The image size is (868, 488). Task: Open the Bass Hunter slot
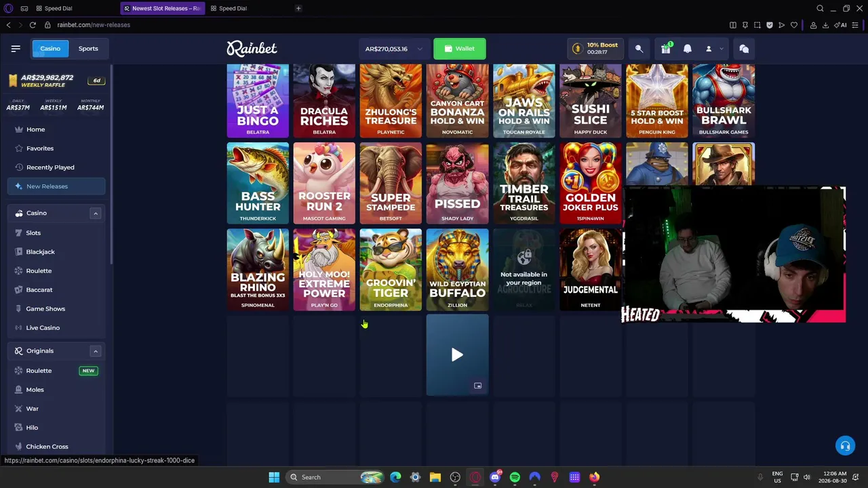[x=258, y=183]
